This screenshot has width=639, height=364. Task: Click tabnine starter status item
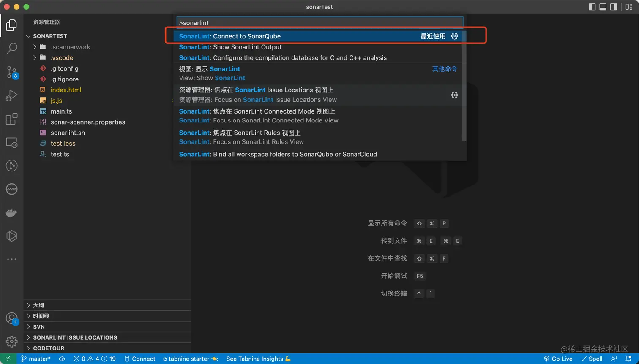(190, 359)
